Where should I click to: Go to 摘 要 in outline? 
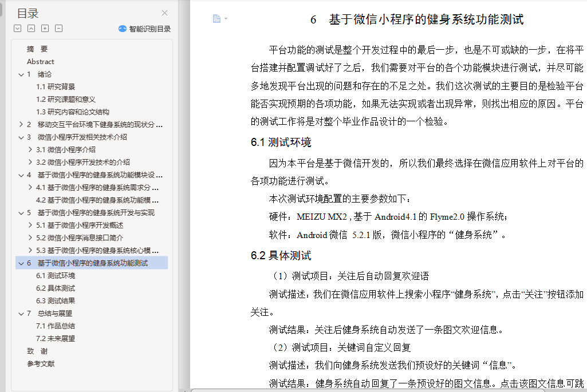click(x=37, y=49)
